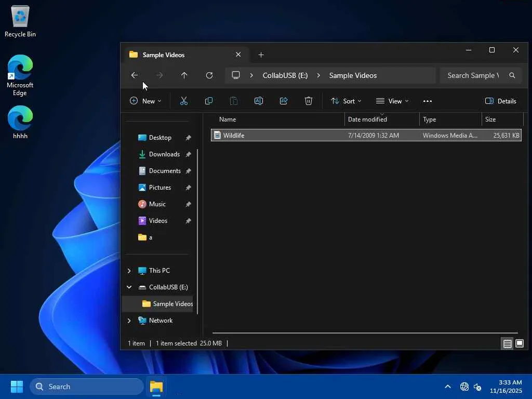Click the Rename icon in toolbar
Viewport: 532px width, 399px height.
click(259, 101)
